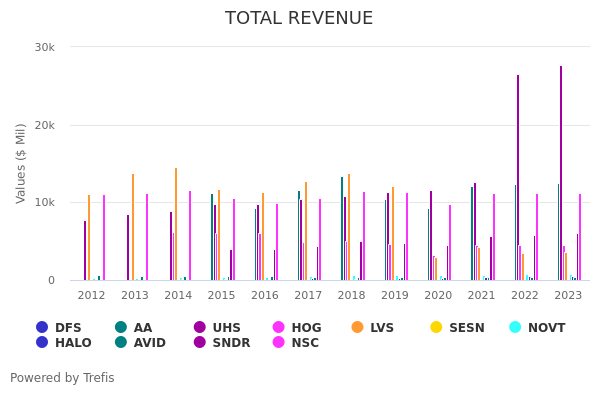The image size is (600, 400).
Task: Click the cyan NOVT legend dot
Action: (x=515, y=328)
